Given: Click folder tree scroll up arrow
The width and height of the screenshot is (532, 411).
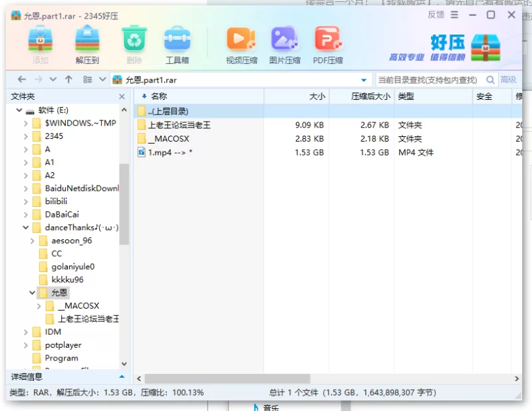Looking at the screenshot, I should coord(124,110).
